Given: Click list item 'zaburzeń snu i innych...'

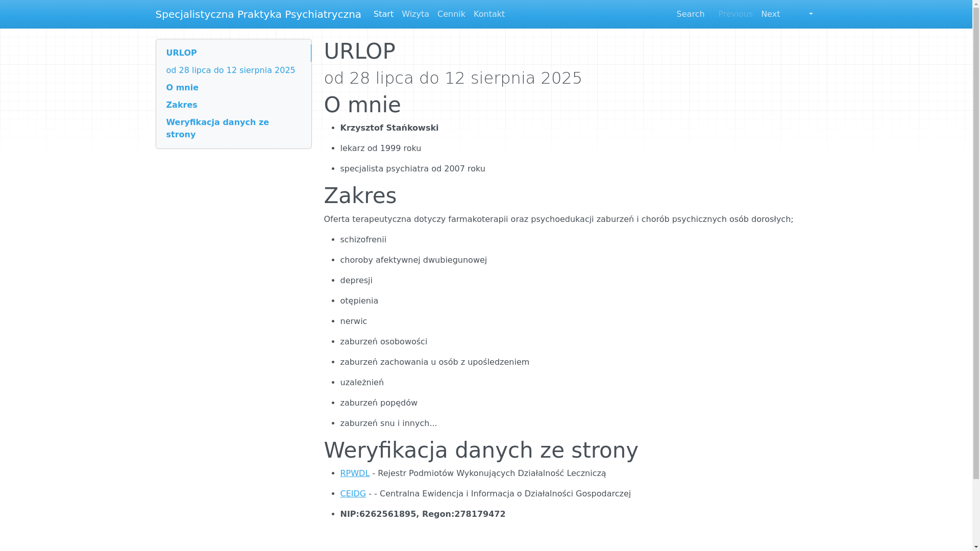Looking at the screenshot, I should [388, 423].
